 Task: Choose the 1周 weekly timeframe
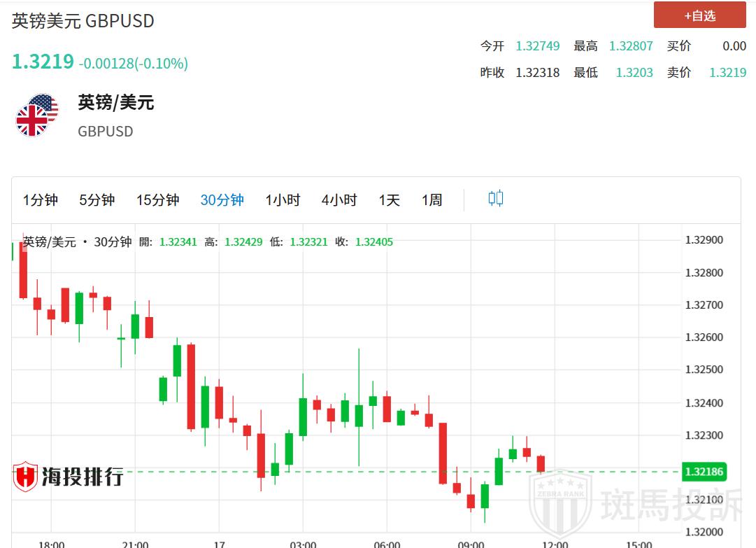432,200
